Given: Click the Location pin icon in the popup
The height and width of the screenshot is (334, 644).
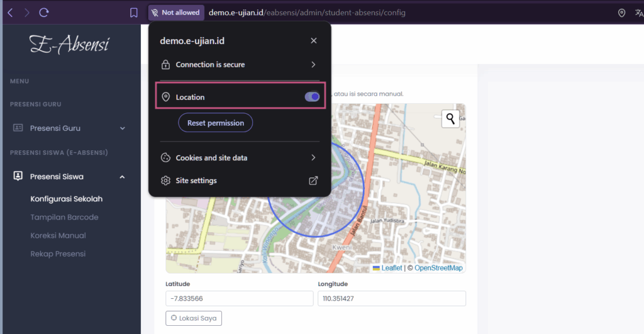Looking at the screenshot, I should tap(165, 97).
